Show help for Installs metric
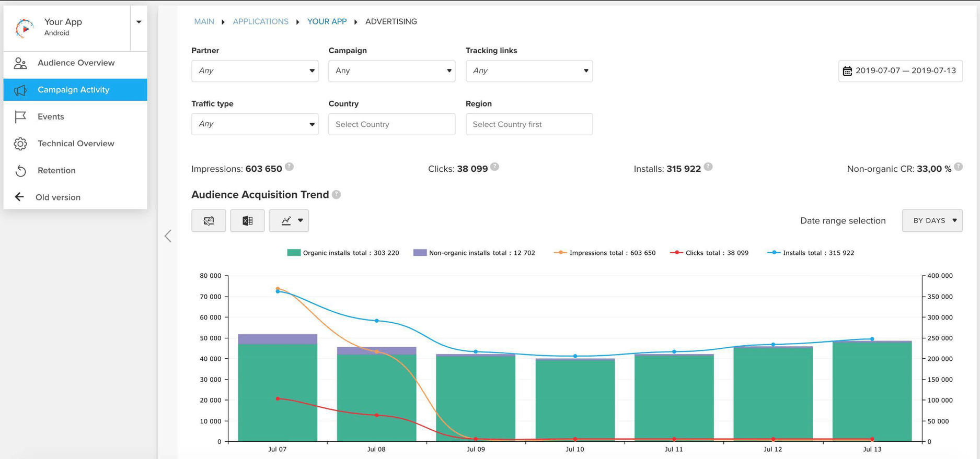The image size is (980, 459). point(708,167)
